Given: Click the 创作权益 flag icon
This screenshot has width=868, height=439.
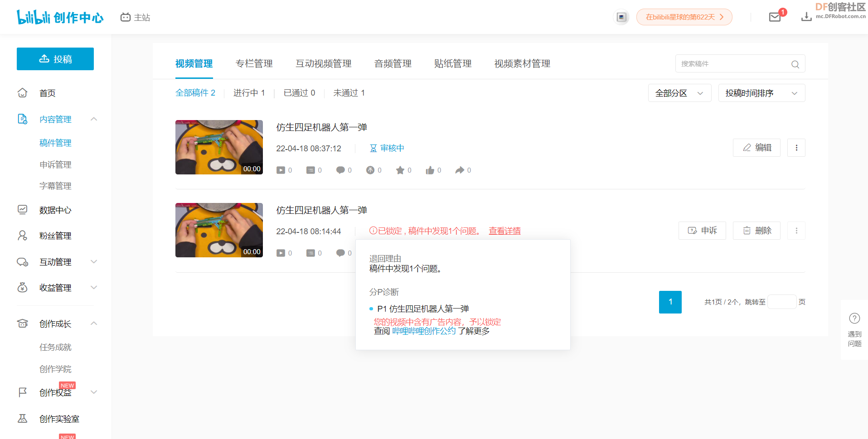Looking at the screenshot, I should [22, 392].
